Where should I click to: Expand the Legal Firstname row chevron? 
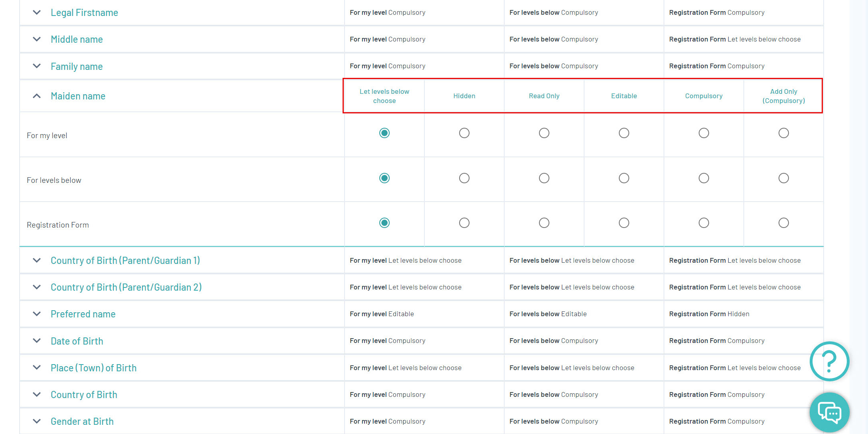tap(37, 12)
